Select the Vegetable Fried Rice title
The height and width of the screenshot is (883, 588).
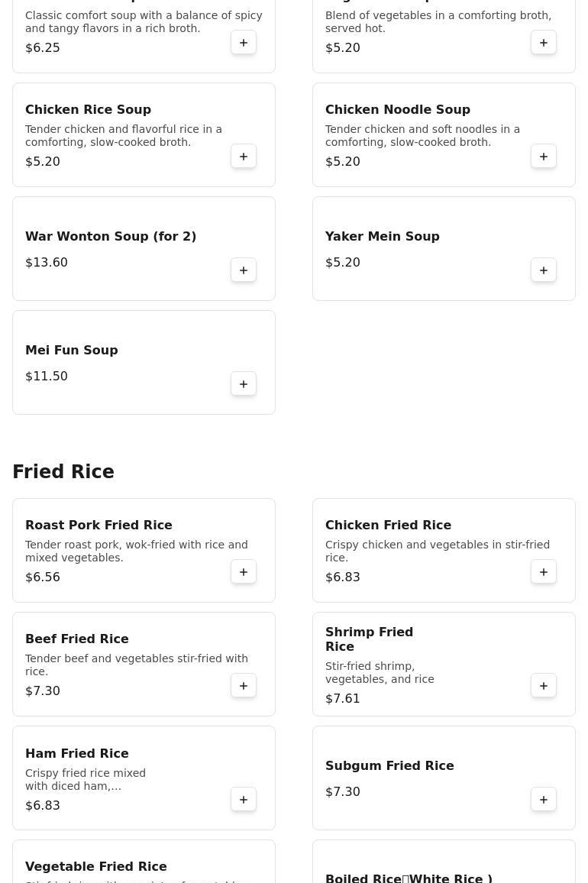[96, 866]
